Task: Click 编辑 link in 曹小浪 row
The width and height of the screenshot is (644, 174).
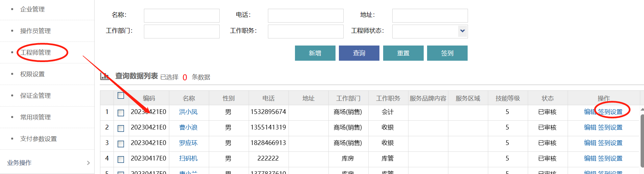Action: (590, 127)
